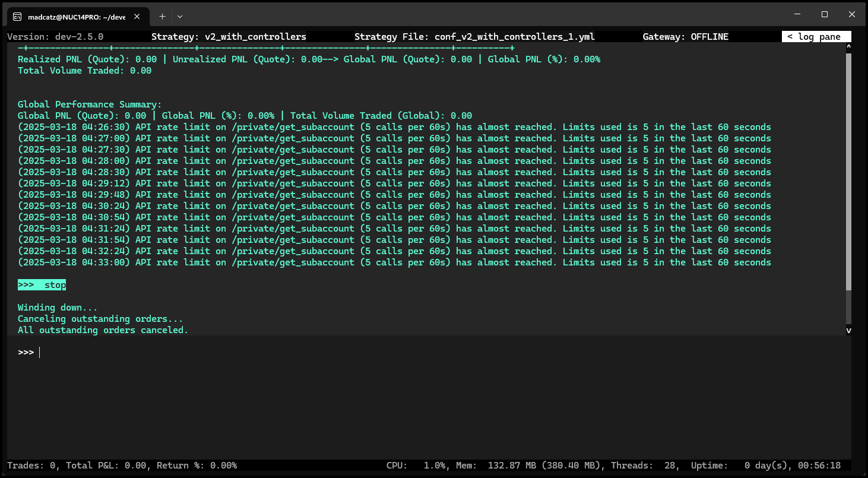
Task: Expand the new tab profile dropdown
Action: tap(180, 17)
